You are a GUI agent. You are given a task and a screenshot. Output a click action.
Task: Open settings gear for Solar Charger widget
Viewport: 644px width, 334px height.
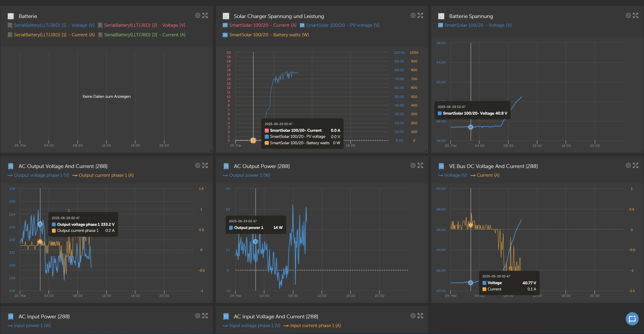(413, 15)
